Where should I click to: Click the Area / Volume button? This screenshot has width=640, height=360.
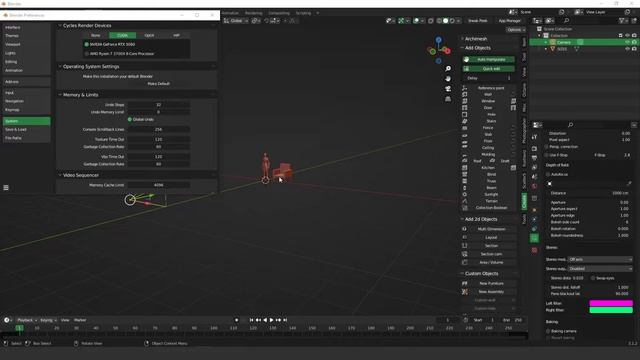(491, 262)
